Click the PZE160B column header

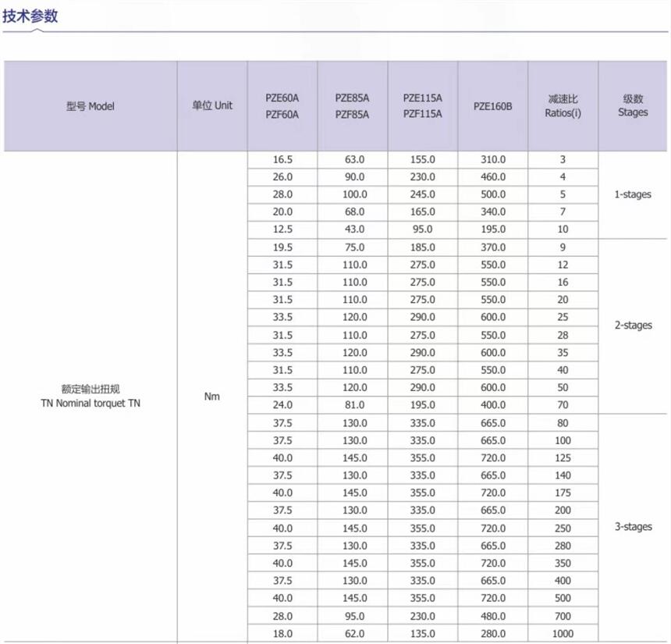click(x=492, y=106)
